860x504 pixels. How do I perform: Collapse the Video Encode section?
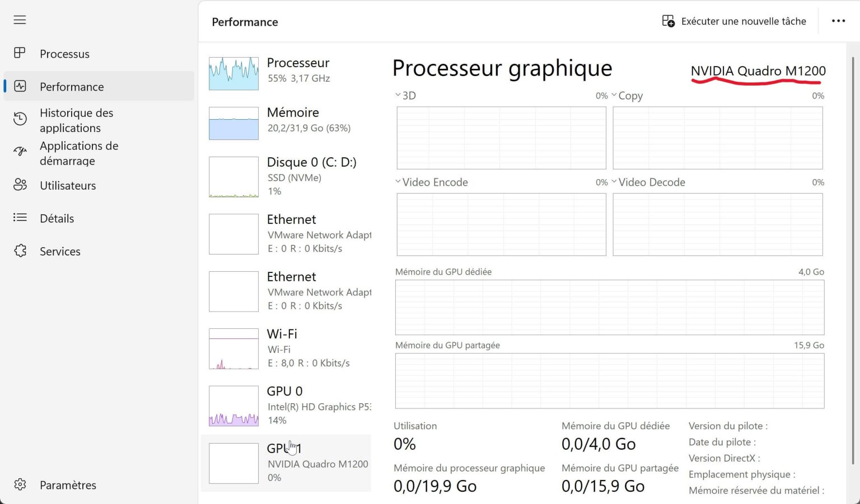coord(398,182)
